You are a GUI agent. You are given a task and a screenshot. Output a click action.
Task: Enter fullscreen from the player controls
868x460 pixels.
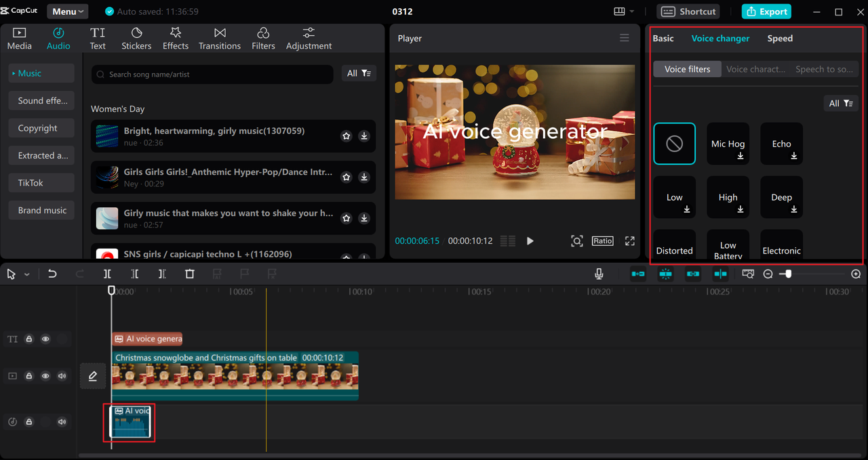(x=630, y=241)
